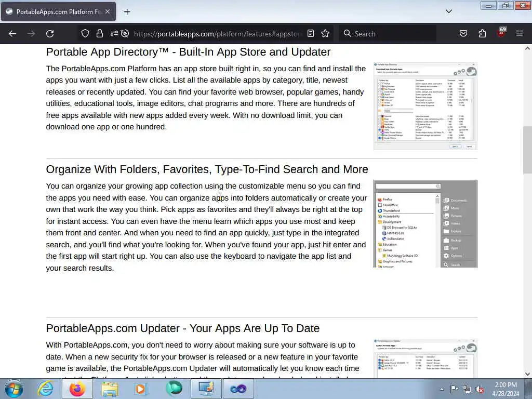Open site permissions icon in address bar
The height and width of the screenshot is (399, 532).
click(114, 33)
